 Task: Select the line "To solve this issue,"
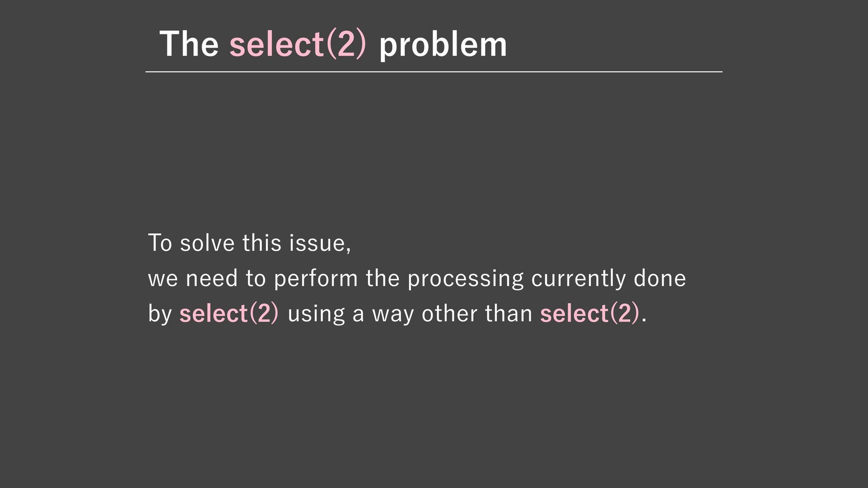pyautogui.click(x=250, y=243)
